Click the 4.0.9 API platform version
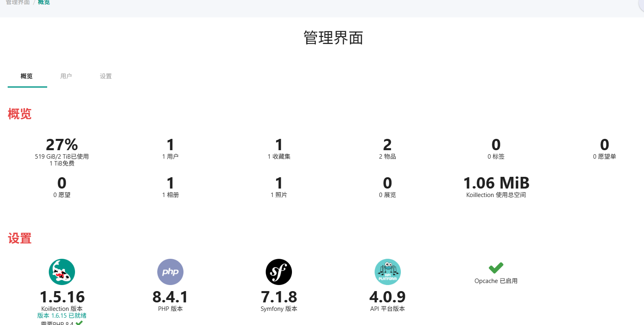Image resolution: width=644 pixels, height=325 pixels. [x=388, y=297]
